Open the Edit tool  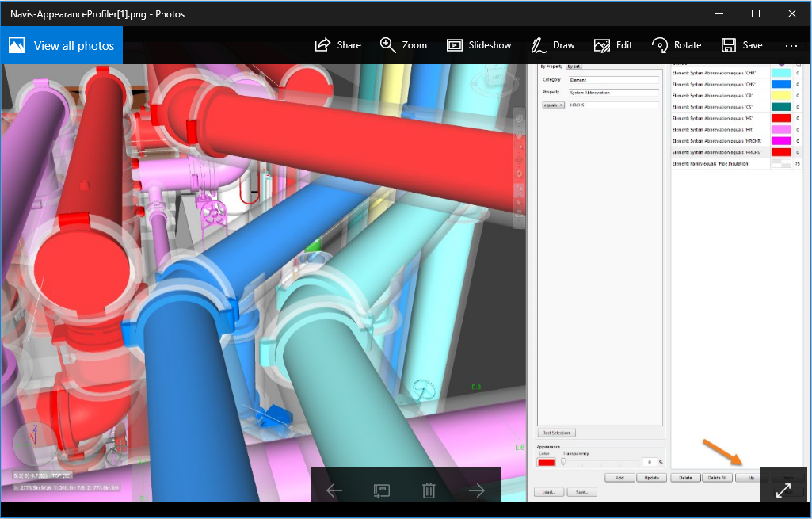pos(613,44)
